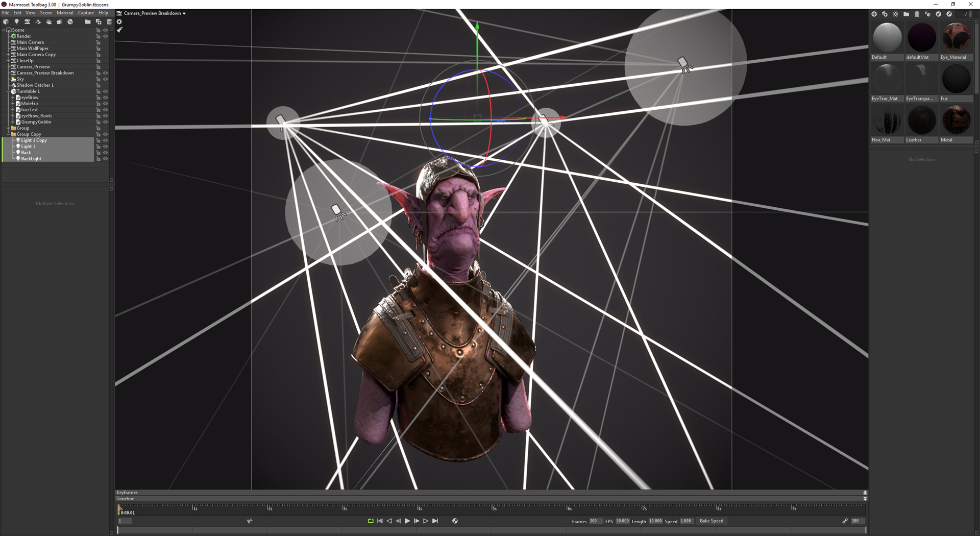Step to next frame arrow
Viewport: 980px width, 536px height.
pyautogui.click(x=416, y=521)
